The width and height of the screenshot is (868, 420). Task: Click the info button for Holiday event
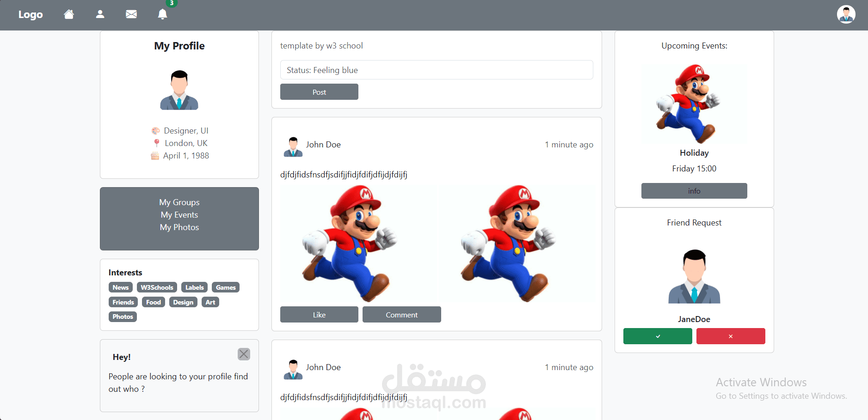(694, 191)
